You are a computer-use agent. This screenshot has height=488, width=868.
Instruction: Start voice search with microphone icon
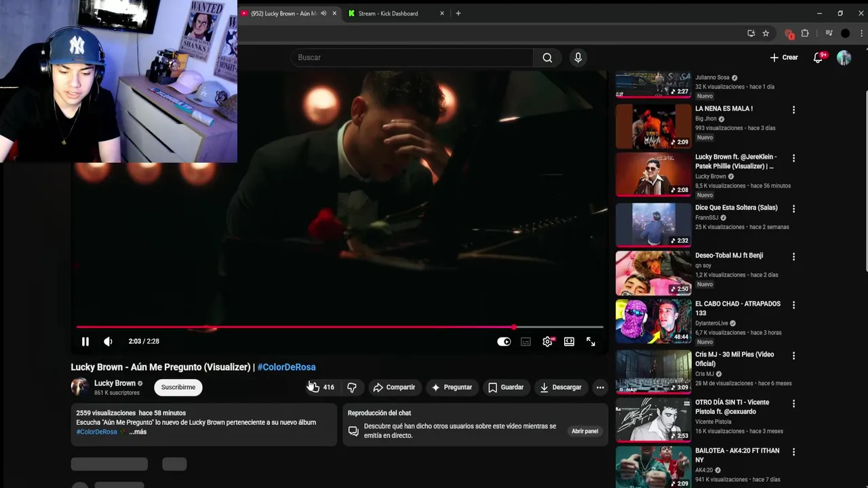(x=578, y=58)
